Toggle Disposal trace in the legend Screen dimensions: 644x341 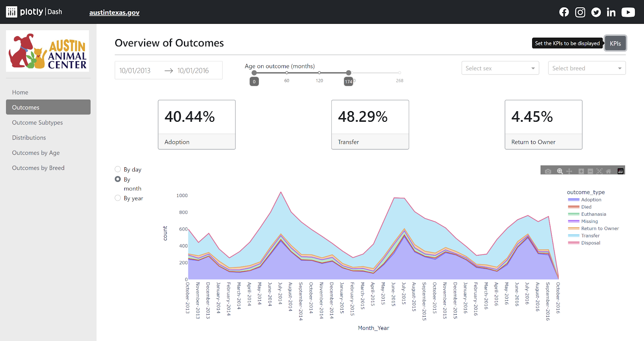click(584, 243)
